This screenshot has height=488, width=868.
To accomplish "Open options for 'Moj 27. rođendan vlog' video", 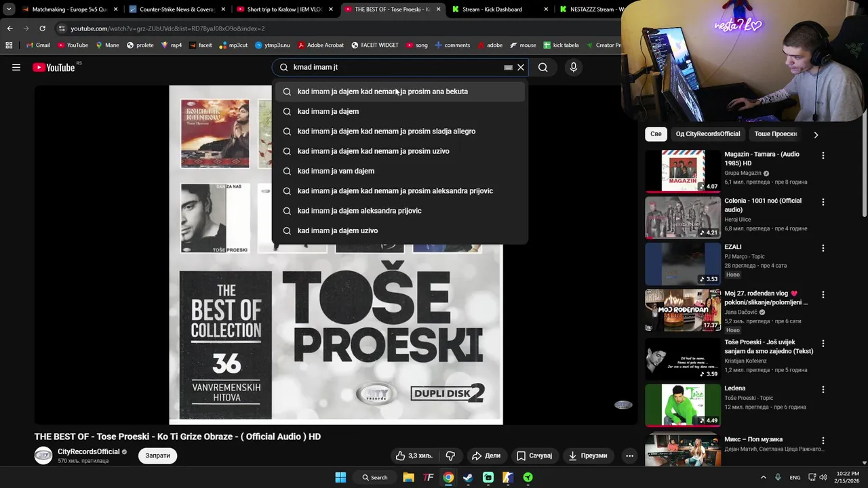I will 823,295.
